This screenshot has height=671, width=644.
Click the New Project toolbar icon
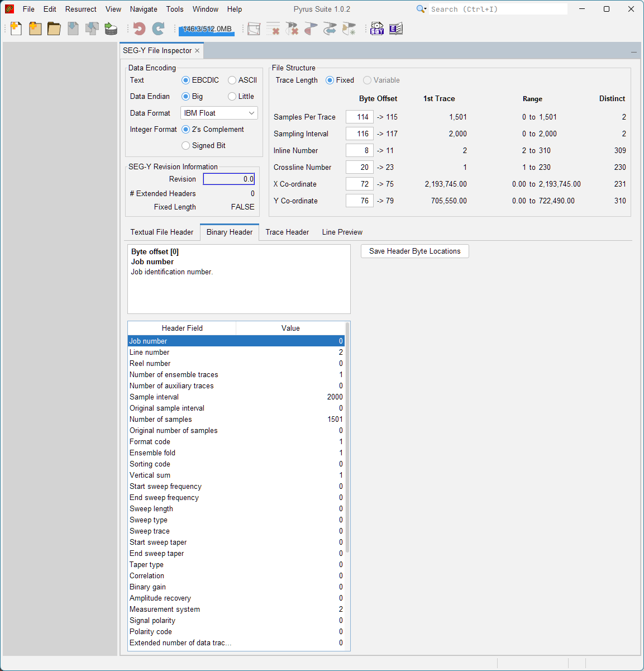35,28
